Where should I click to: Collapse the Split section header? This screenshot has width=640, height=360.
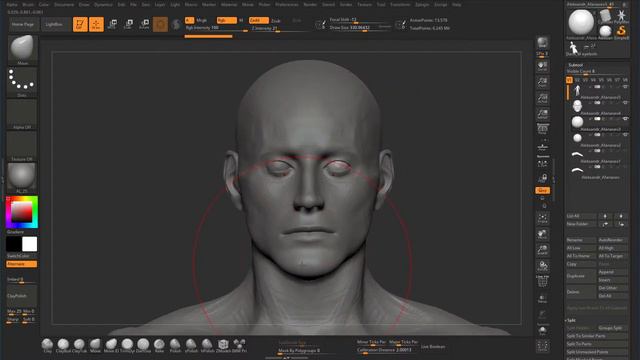point(571,320)
